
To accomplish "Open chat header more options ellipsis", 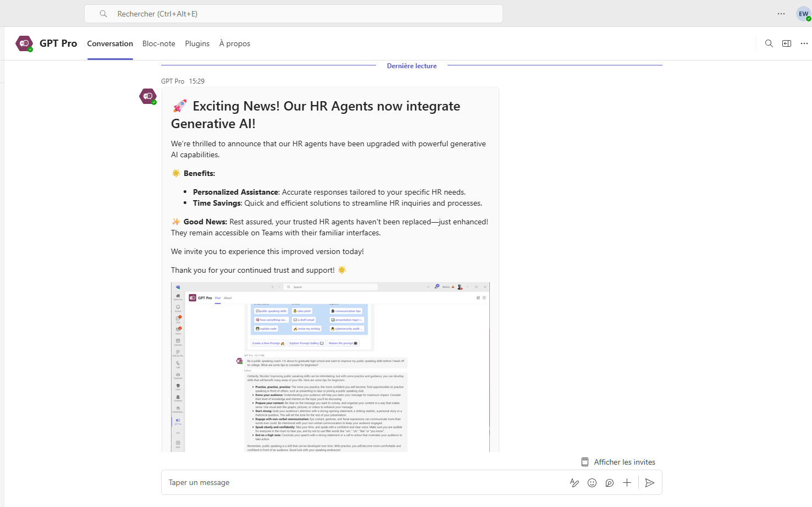I will click(804, 43).
